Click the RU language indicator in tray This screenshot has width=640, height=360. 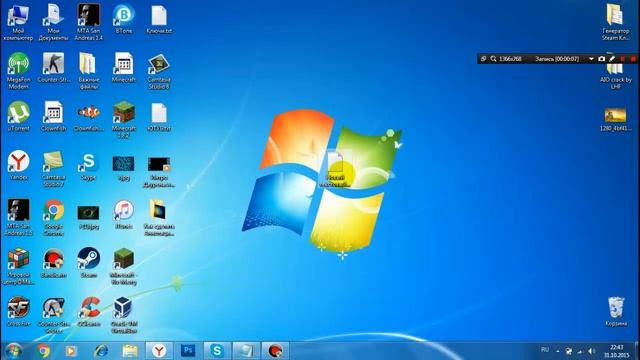pyautogui.click(x=545, y=350)
